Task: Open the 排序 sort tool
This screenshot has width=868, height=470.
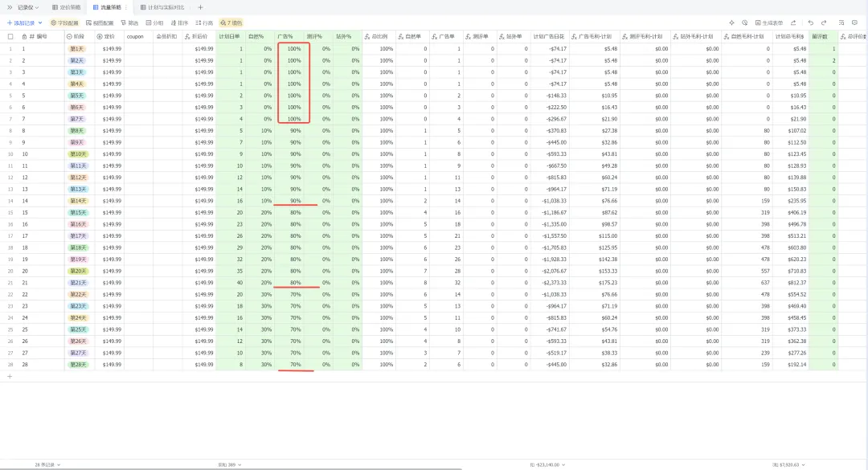Action: click(179, 22)
